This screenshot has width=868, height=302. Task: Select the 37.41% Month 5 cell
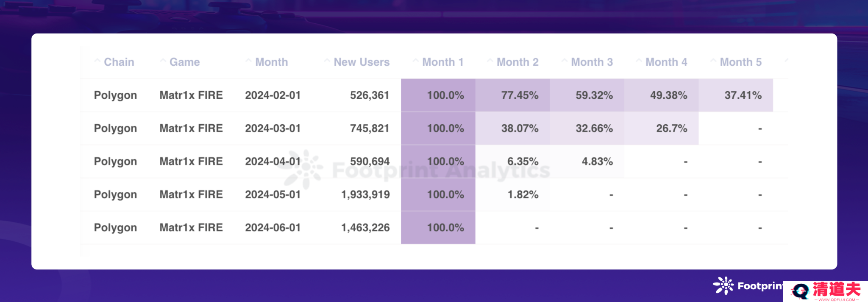[736, 95]
